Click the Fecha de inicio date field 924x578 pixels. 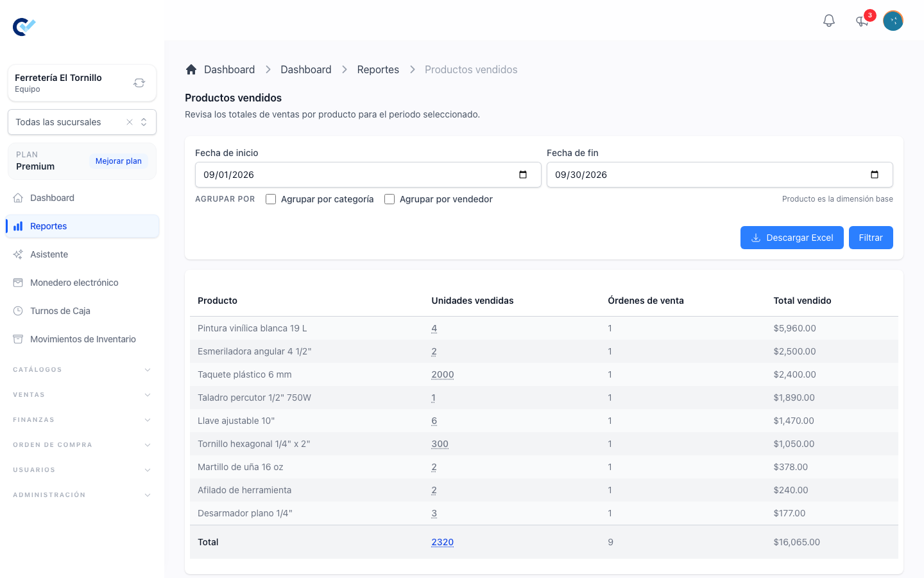click(368, 175)
